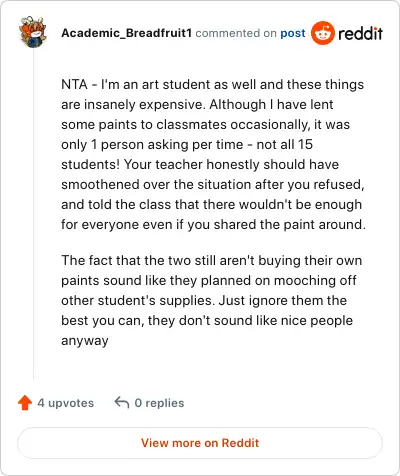The width and height of the screenshot is (400, 476).
Task: Click the 'Just ignore them the' sentence
Action: coord(283,300)
